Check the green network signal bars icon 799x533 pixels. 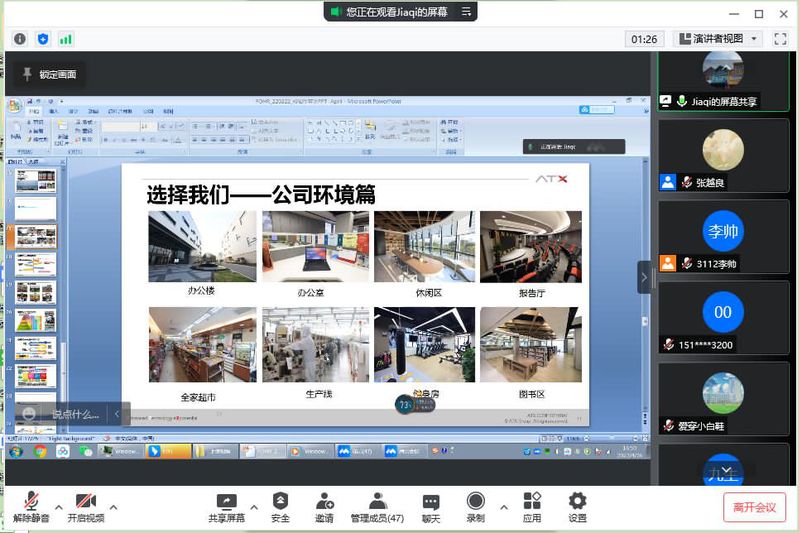66,39
